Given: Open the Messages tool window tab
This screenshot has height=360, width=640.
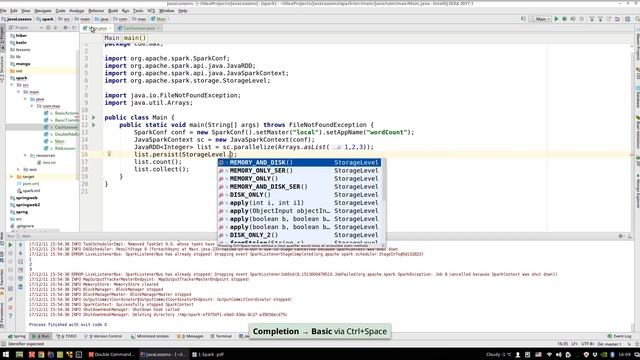Looking at the screenshot, I should tap(190, 336).
